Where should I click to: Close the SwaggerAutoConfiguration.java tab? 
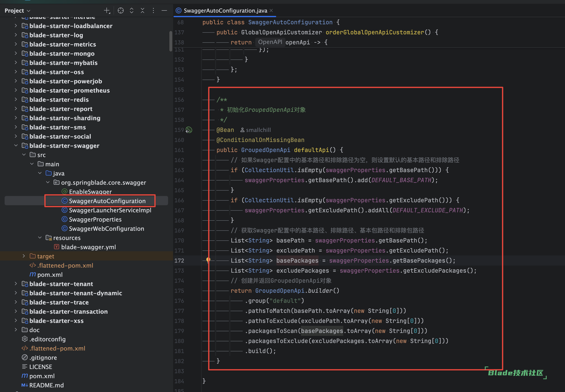point(271,10)
